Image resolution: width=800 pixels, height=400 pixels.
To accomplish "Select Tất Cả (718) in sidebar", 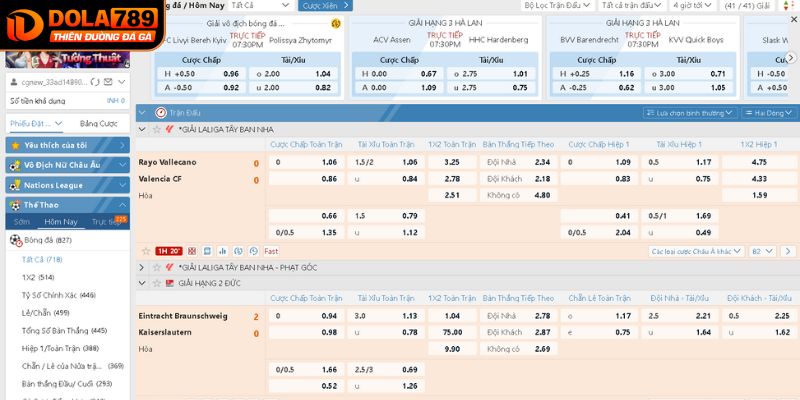I will (42, 260).
